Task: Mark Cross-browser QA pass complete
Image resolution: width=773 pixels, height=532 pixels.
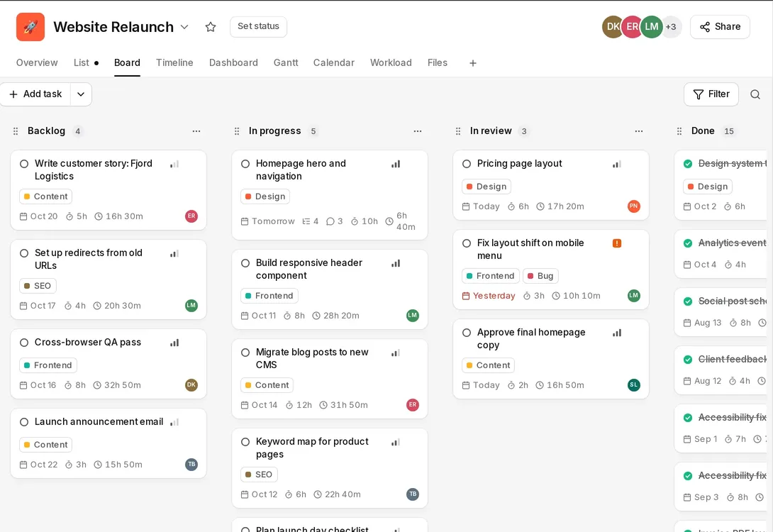Action: click(24, 342)
